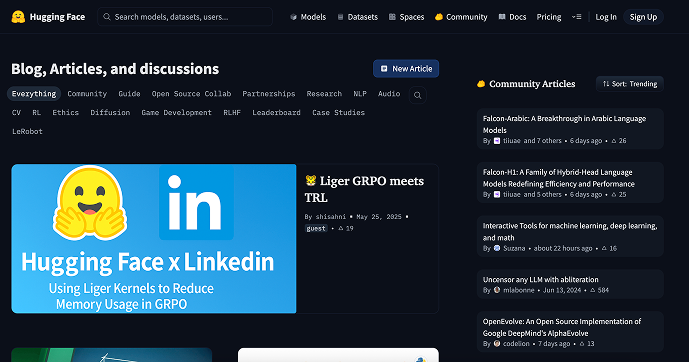Open the Docs link
Screen dimensions: 689x362
(x=512, y=17)
